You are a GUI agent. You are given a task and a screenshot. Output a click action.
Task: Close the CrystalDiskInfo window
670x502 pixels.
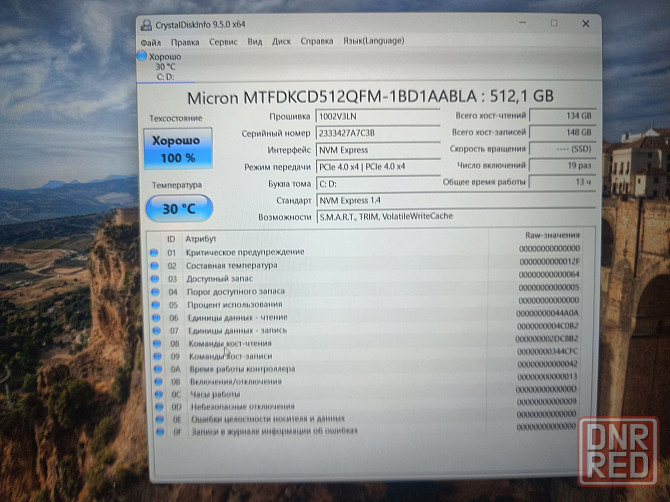586,24
